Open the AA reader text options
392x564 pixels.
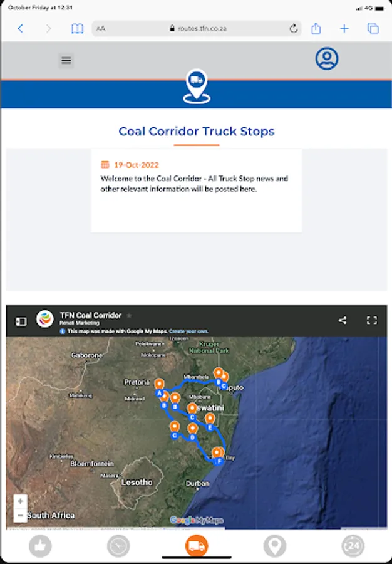(x=101, y=28)
